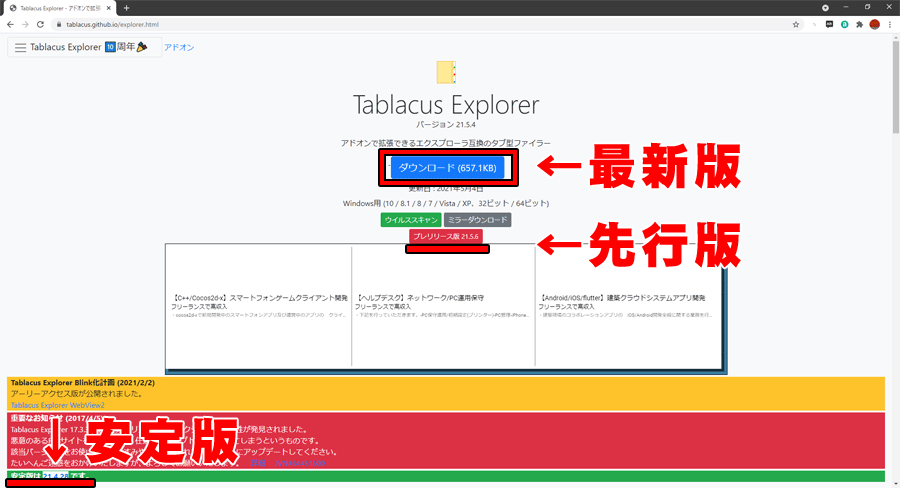The image size is (900, 488).
Task: Open the hamburger menu beside Tablacus Explorer
Action: (x=21, y=48)
